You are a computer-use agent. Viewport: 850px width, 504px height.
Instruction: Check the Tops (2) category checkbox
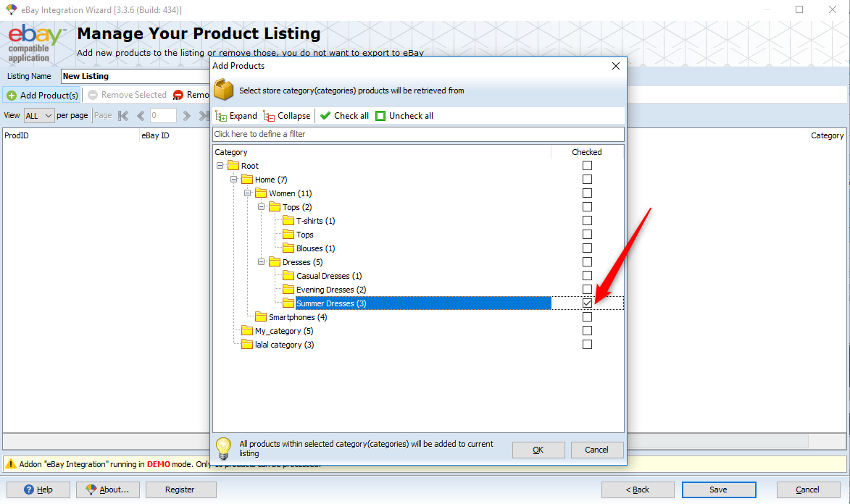coord(587,207)
